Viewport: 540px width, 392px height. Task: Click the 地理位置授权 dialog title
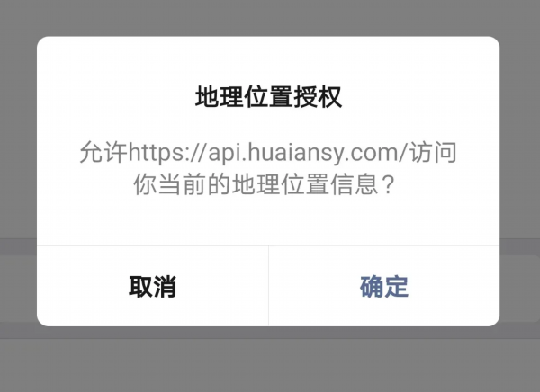pos(268,97)
